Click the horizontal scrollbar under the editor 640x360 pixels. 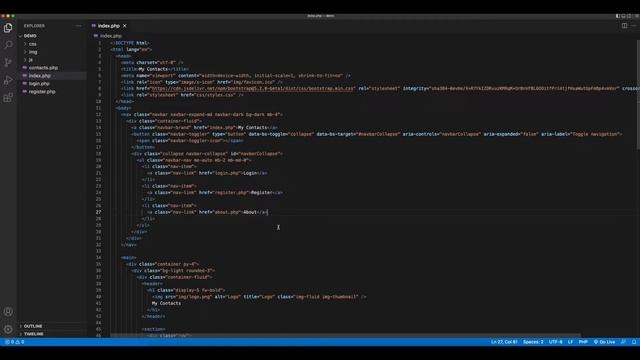(x=345, y=335)
